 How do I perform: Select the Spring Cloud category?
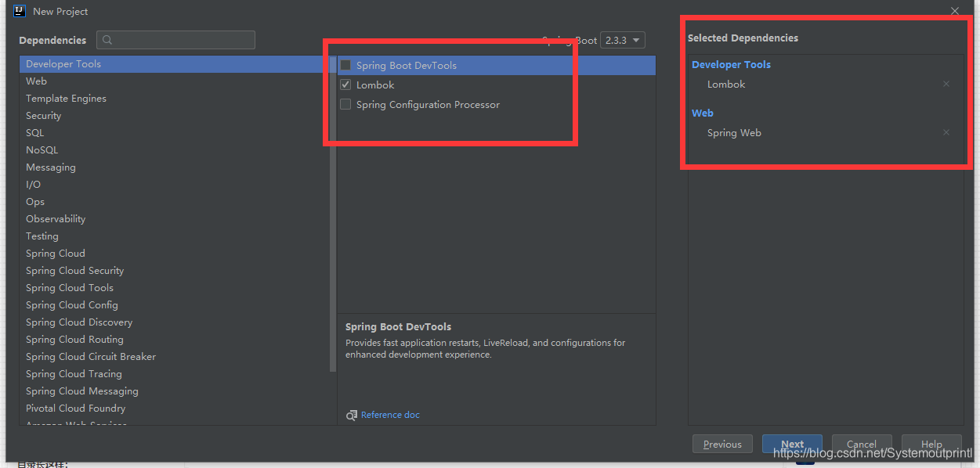coord(175,254)
